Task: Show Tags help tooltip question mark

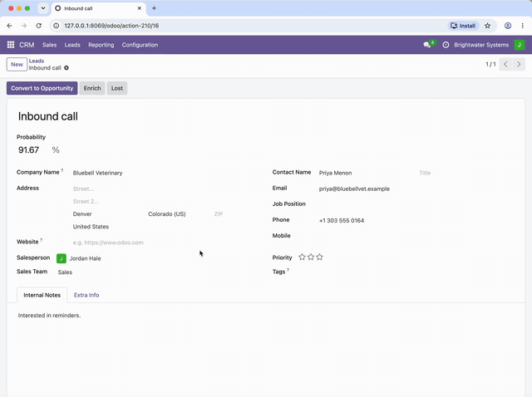Action: pos(288,270)
